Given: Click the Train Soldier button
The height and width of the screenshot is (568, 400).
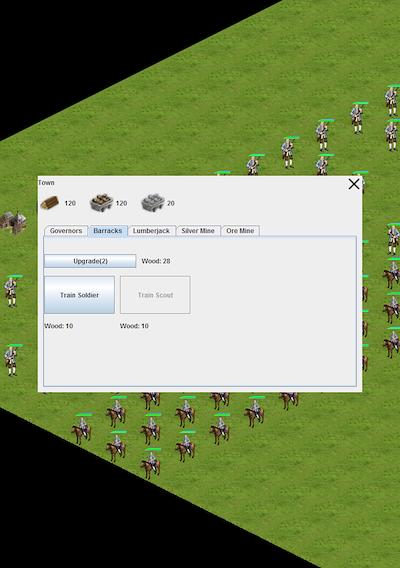Looking at the screenshot, I should [x=79, y=295].
